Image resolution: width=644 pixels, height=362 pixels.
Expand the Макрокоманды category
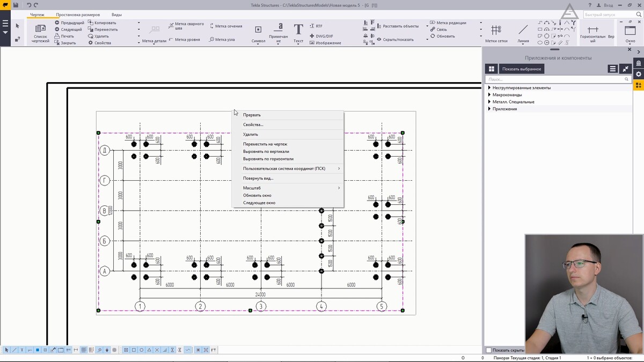click(489, 94)
